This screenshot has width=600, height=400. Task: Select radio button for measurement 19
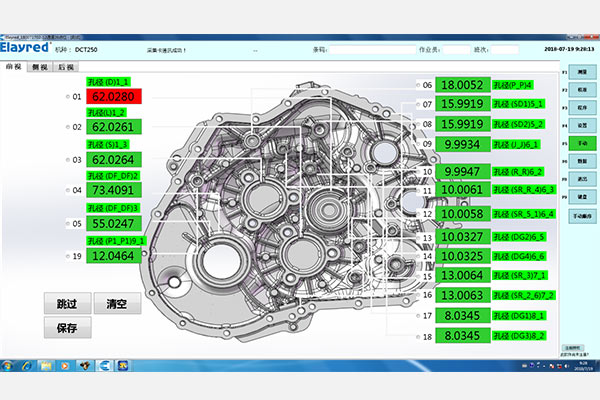[68, 256]
